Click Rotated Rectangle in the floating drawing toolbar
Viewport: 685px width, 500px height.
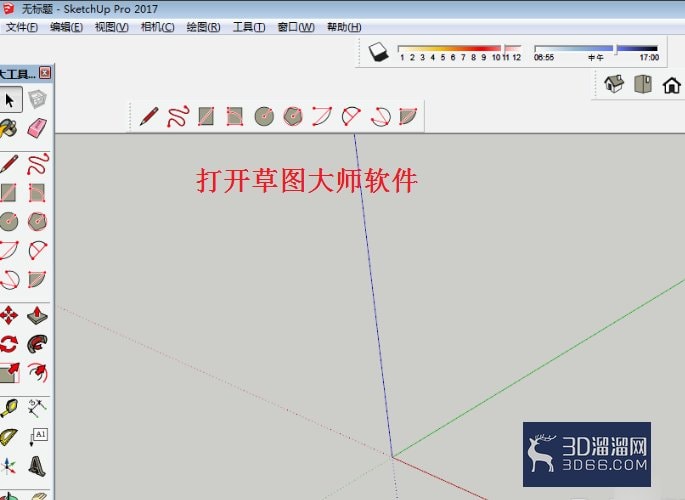(235, 116)
